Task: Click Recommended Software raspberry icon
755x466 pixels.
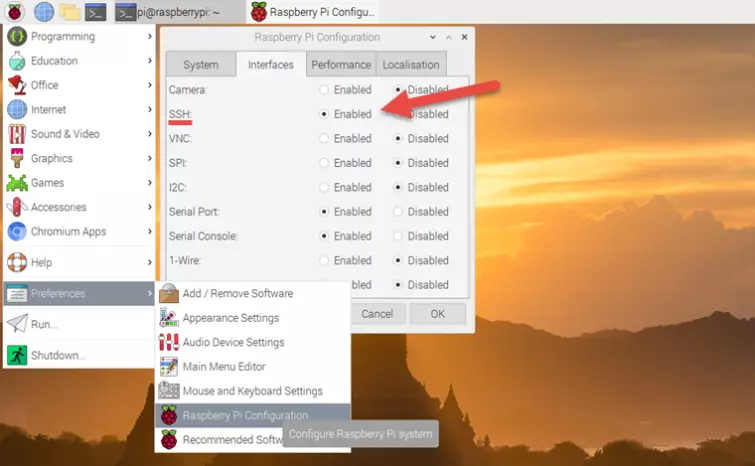Action: coord(169,440)
